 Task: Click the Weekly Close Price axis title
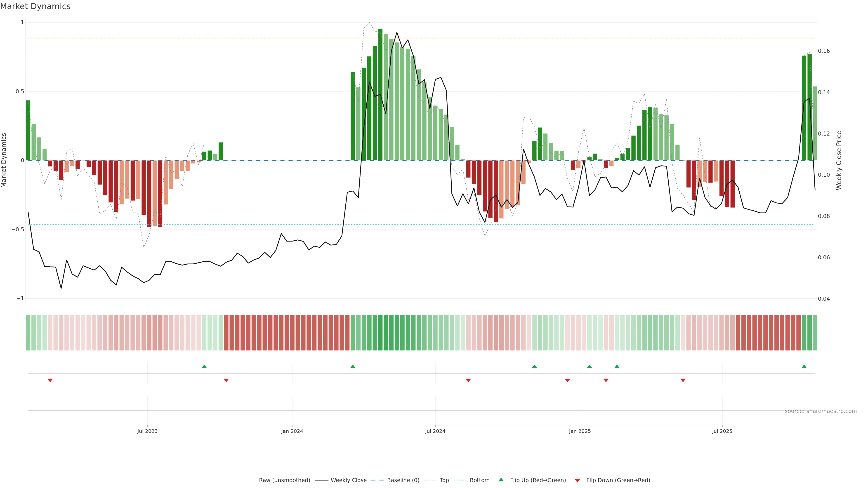pyautogui.click(x=839, y=160)
